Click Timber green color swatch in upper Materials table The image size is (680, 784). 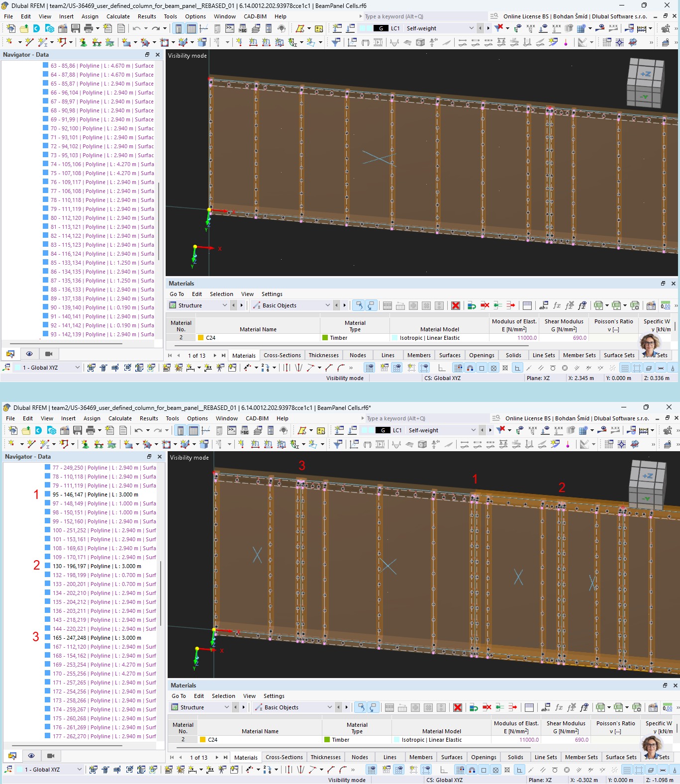325,338
